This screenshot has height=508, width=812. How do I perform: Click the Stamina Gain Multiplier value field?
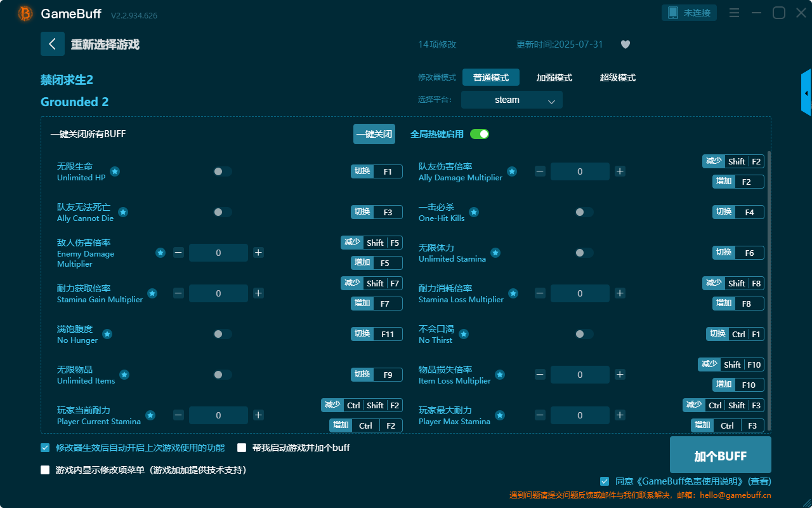[218, 293]
